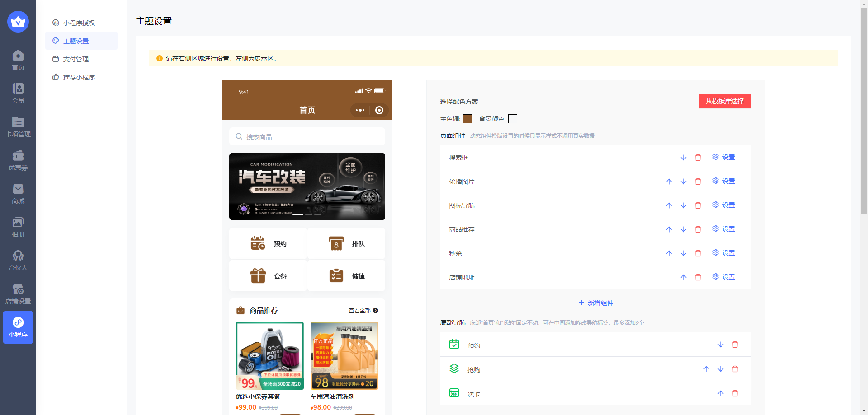Move 商品推荐 component down
Viewport: 868px width, 415px height.
click(x=684, y=229)
